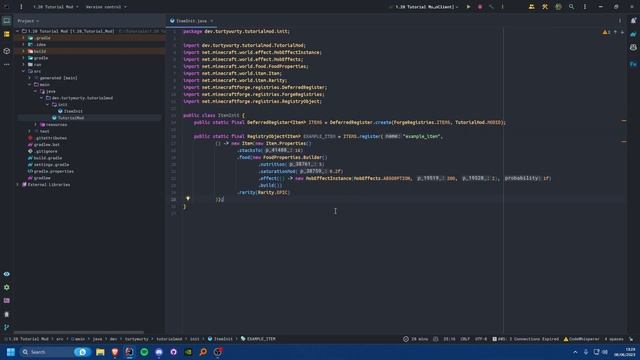The image size is (640, 360).
Task: Click the Search Everywhere magnifier icon
Action: [571, 7]
